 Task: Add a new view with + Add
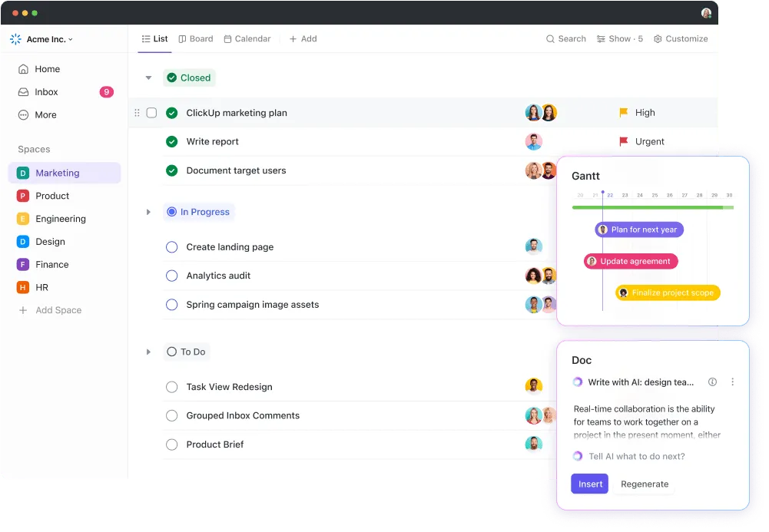[303, 38]
